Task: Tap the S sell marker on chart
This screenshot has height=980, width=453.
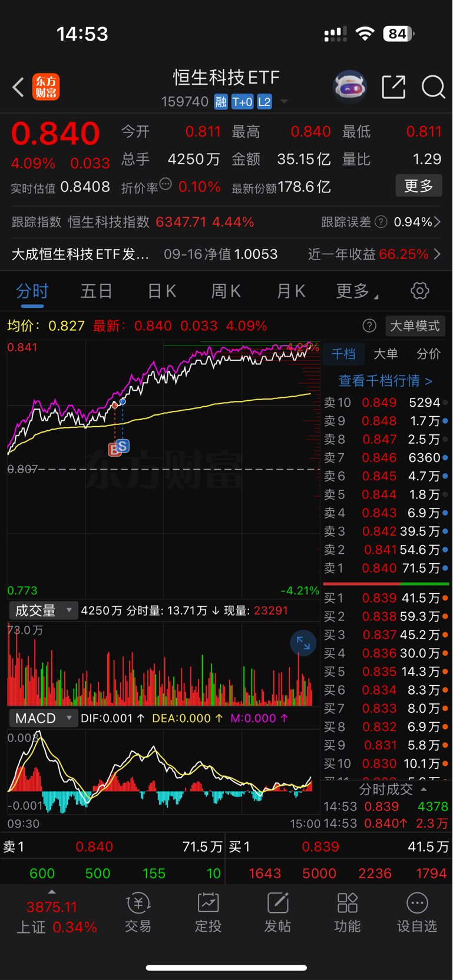Action: click(x=123, y=446)
